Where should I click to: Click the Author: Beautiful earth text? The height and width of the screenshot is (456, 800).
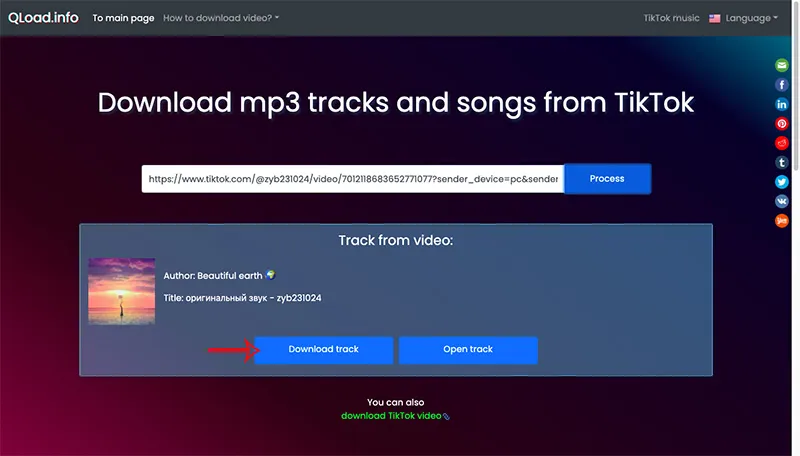point(219,275)
